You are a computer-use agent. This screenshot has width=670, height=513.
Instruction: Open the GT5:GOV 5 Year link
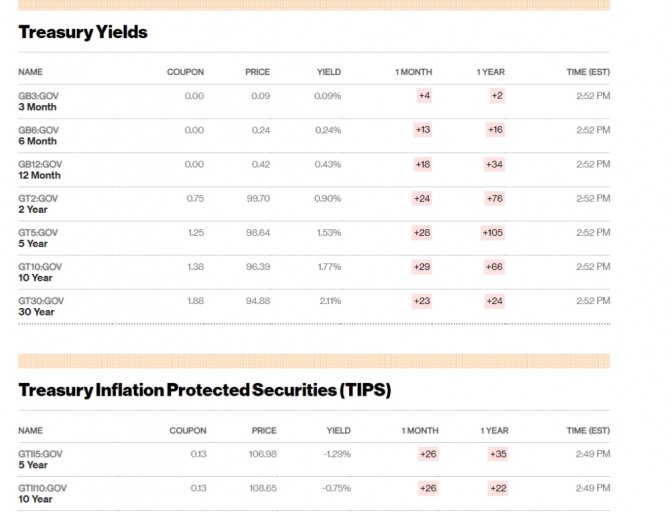point(38,237)
